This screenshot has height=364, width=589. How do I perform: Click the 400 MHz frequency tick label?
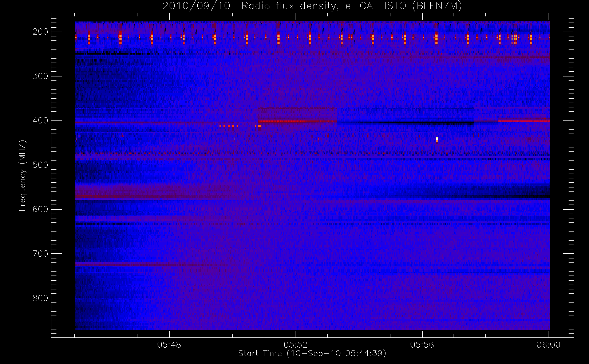pyautogui.click(x=40, y=120)
